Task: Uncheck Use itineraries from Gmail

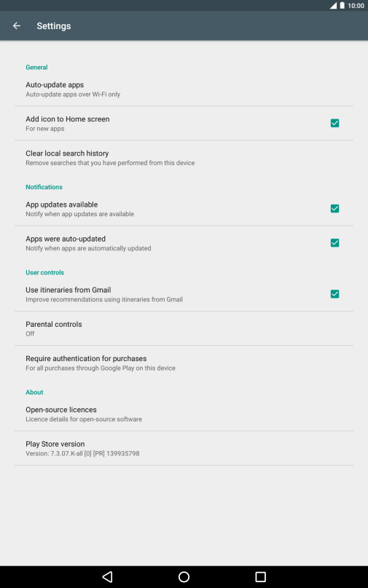Action: pyautogui.click(x=334, y=294)
